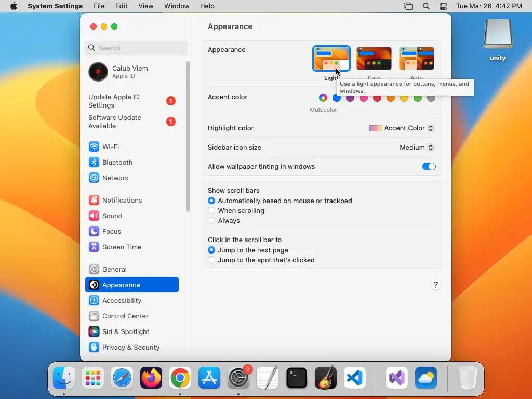Select Dark appearance thumbnail
The height and width of the screenshot is (399, 532).
(x=374, y=58)
